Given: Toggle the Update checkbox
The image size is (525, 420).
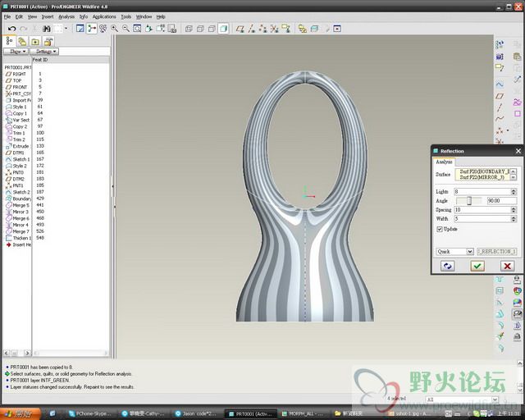Looking at the screenshot, I should (x=440, y=229).
